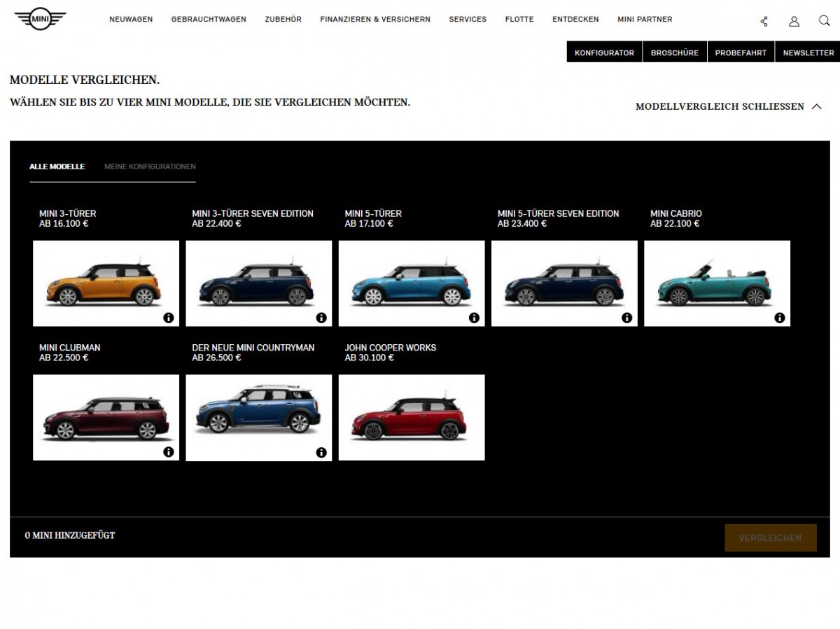Show info for MINI 5-Türer Seven Edition

pos(627,318)
